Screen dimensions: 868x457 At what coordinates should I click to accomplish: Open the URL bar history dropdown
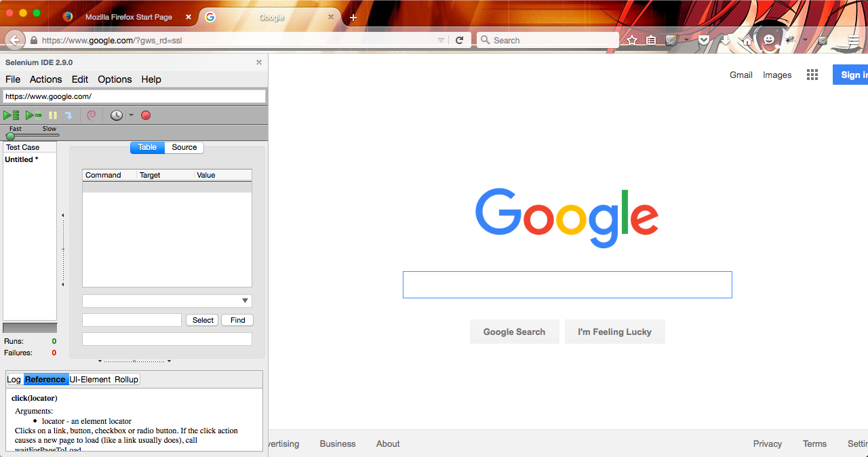pos(441,41)
